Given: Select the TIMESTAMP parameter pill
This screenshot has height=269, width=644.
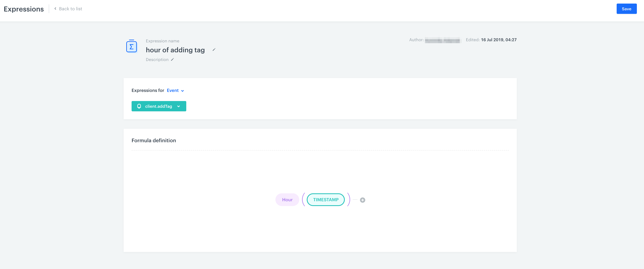Looking at the screenshot, I should point(326,200).
